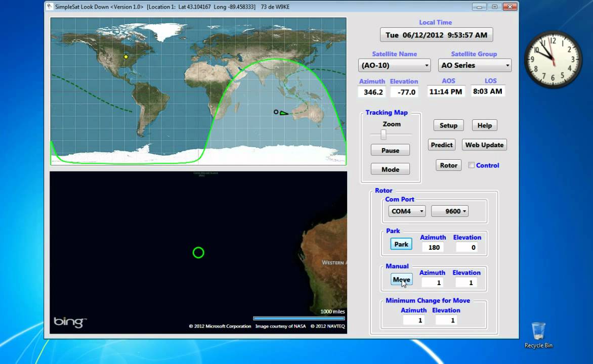Open the COM4 port dropdown
593x364 pixels.
[x=407, y=211]
